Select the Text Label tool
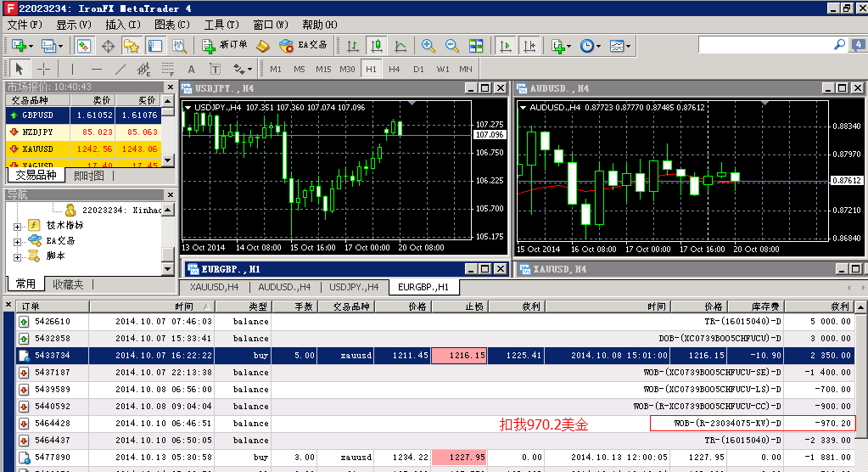Viewport: 868px width, 472px height. click(215, 69)
